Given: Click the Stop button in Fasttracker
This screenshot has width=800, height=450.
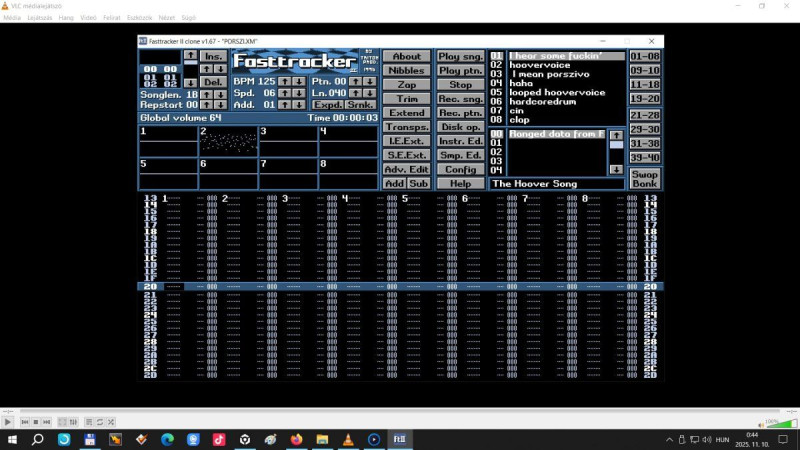Looking at the screenshot, I should pyautogui.click(x=460, y=85).
